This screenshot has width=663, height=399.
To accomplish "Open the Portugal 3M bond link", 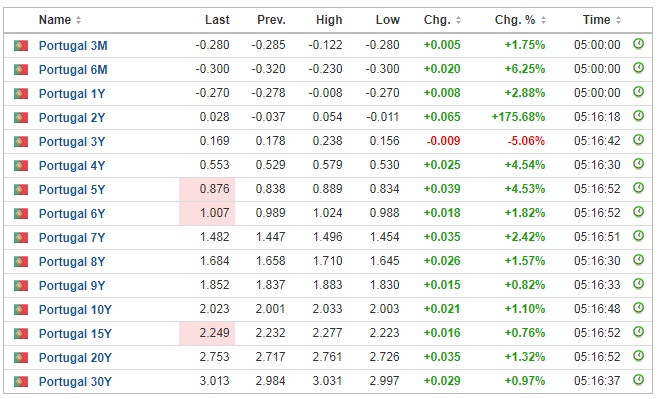I will pyautogui.click(x=73, y=45).
